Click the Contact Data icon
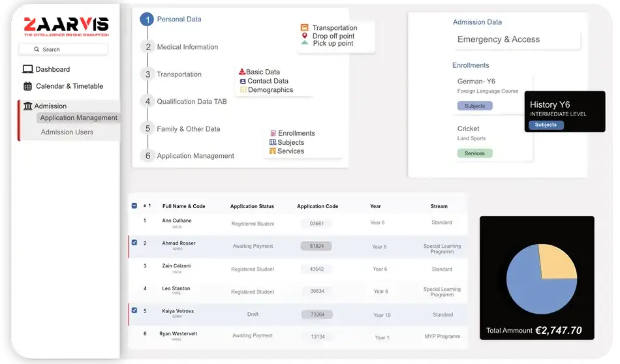 [243, 81]
